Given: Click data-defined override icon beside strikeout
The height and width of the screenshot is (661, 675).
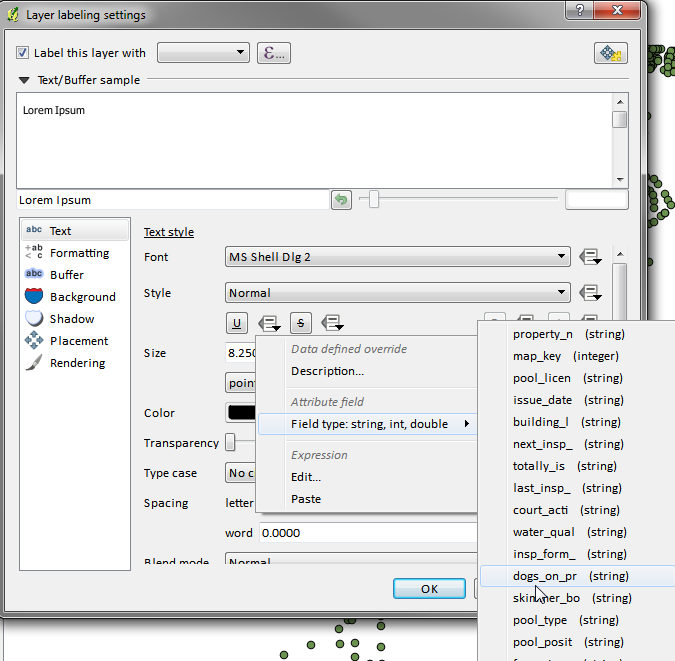Looking at the screenshot, I should coord(333,323).
